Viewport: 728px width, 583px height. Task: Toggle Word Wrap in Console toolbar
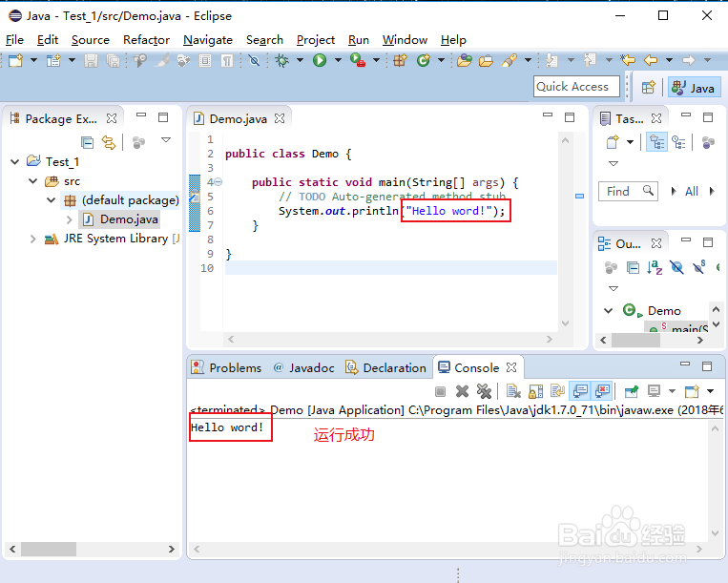(x=557, y=391)
